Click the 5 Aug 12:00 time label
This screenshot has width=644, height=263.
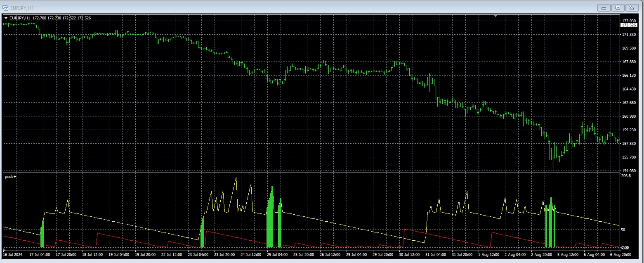567,255
